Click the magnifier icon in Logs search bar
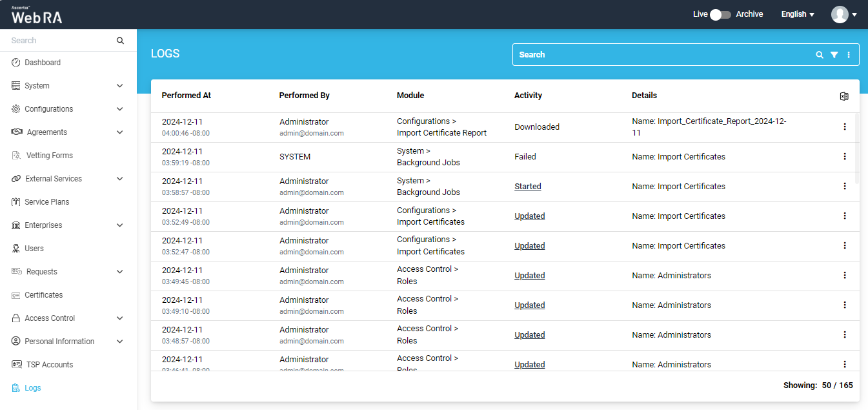868x410 pixels. tap(820, 55)
